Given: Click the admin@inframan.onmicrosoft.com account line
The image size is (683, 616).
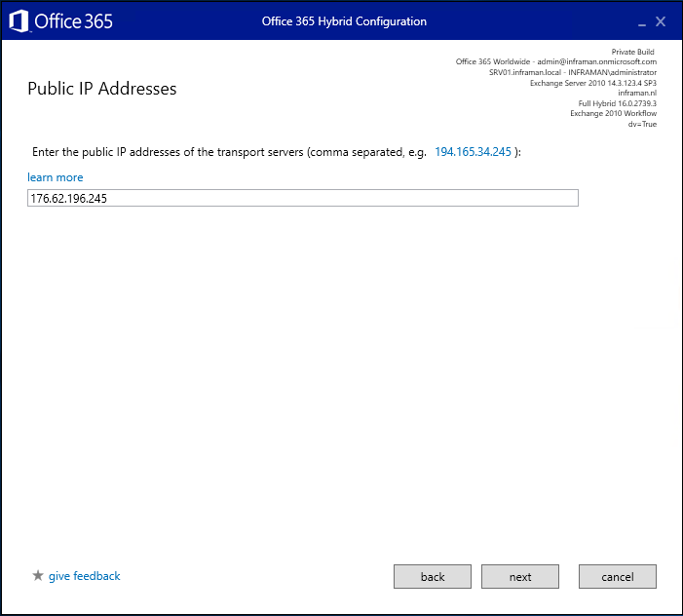Looking at the screenshot, I should tap(555, 61).
